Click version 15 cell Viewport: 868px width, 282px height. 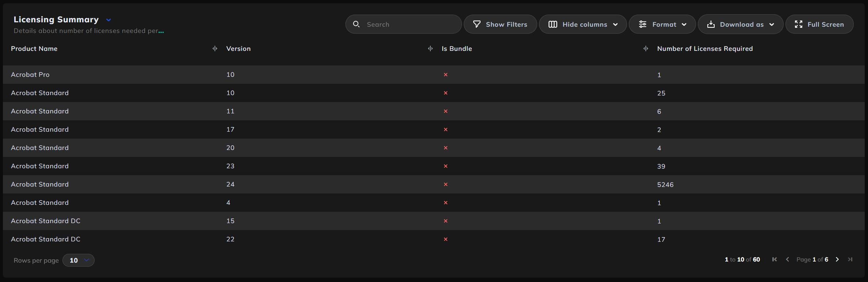click(230, 221)
